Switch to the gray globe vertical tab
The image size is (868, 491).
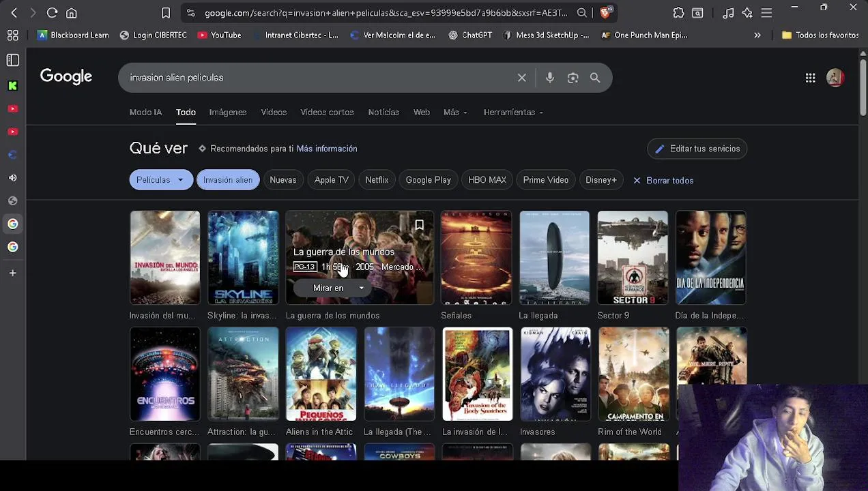coord(12,200)
